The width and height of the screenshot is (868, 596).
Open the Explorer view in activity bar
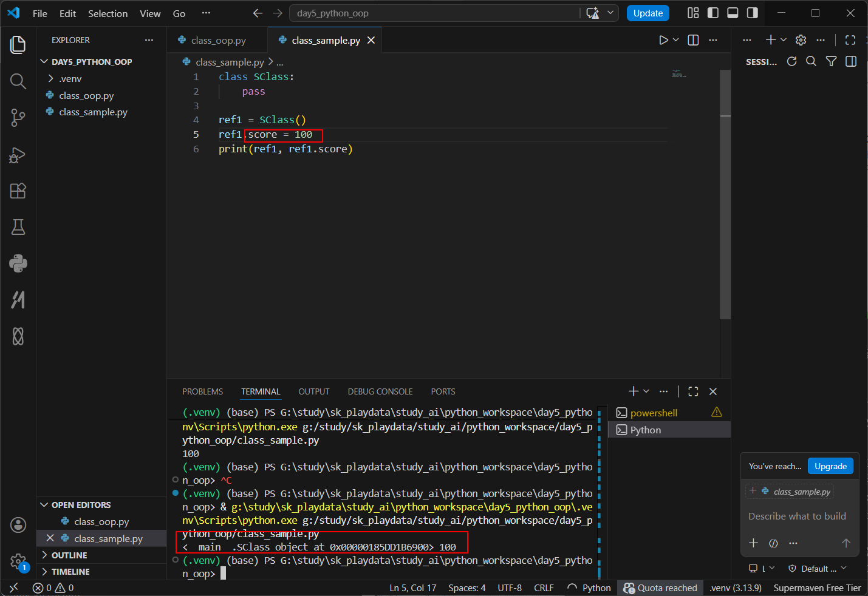pyautogui.click(x=18, y=45)
